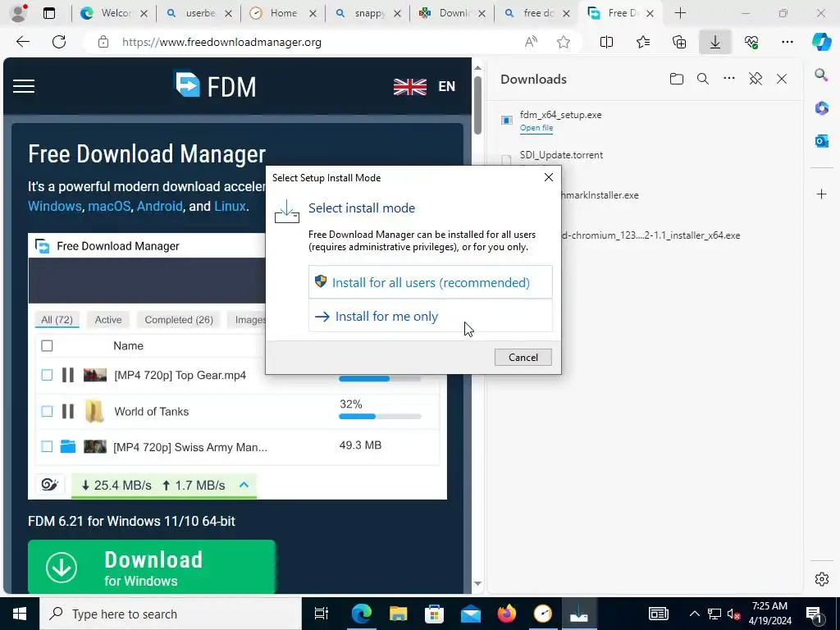Image resolution: width=840 pixels, height=630 pixels.
Task: Click the folder icon of Swiss Army Man row
Action: point(68,446)
